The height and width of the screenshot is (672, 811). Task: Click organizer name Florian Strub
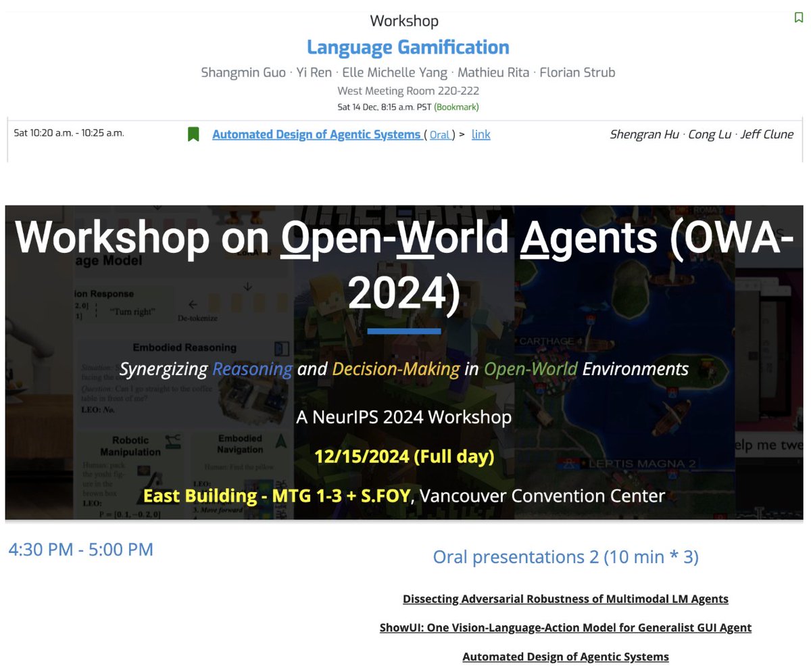click(x=578, y=72)
